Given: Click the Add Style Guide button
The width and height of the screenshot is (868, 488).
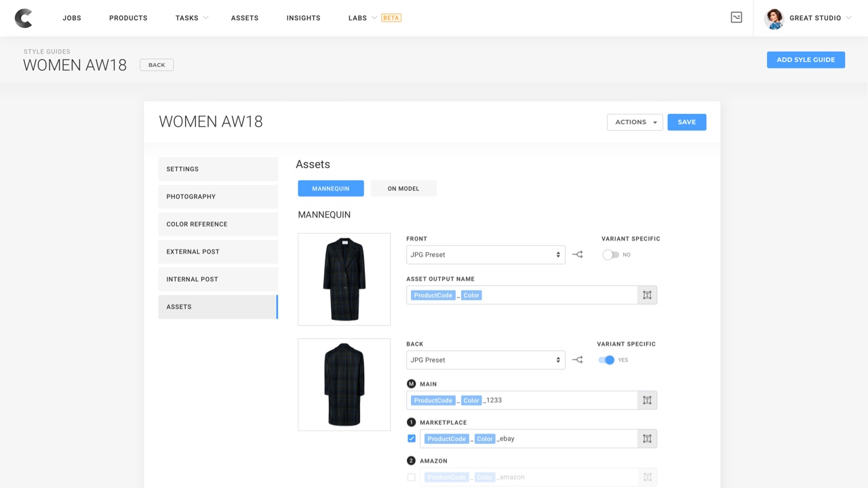Looking at the screenshot, I should click(806, 60).
